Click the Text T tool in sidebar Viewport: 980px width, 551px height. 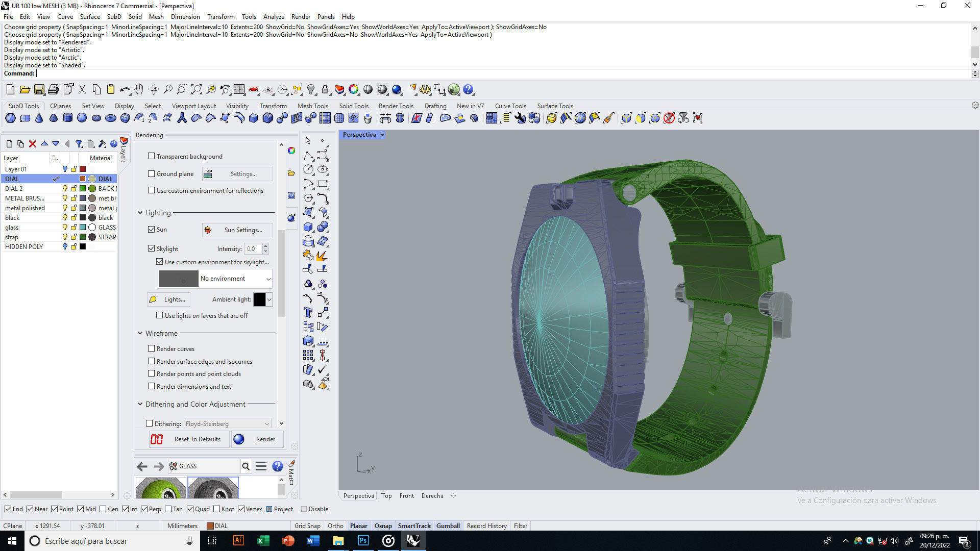(x=308, y=312)
